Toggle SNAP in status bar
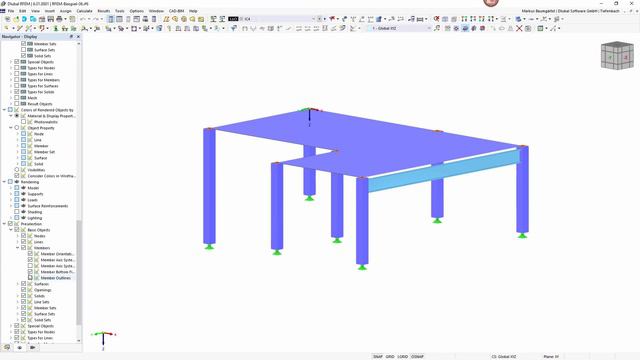Viewport: 640px width, 360px height. [x=378, y=357]
